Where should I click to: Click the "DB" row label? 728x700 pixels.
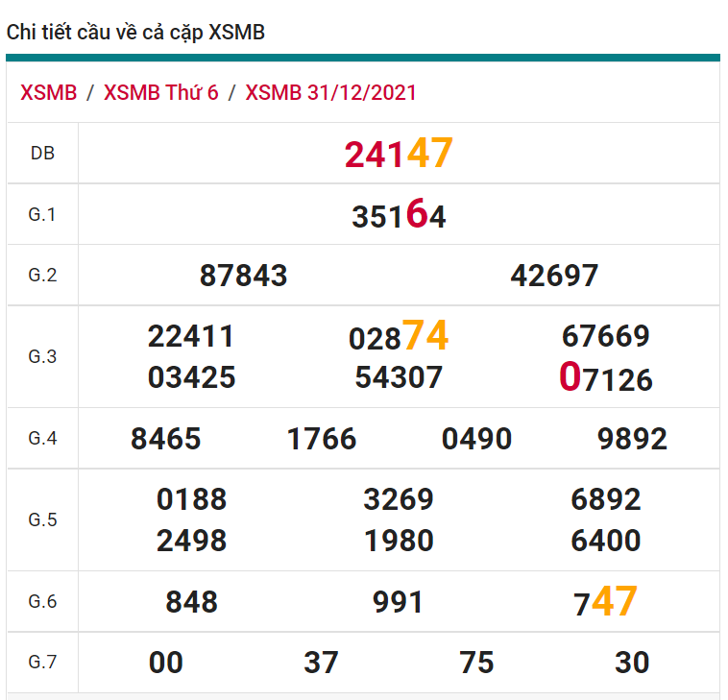pyautogui.click(x=42, y=153)
